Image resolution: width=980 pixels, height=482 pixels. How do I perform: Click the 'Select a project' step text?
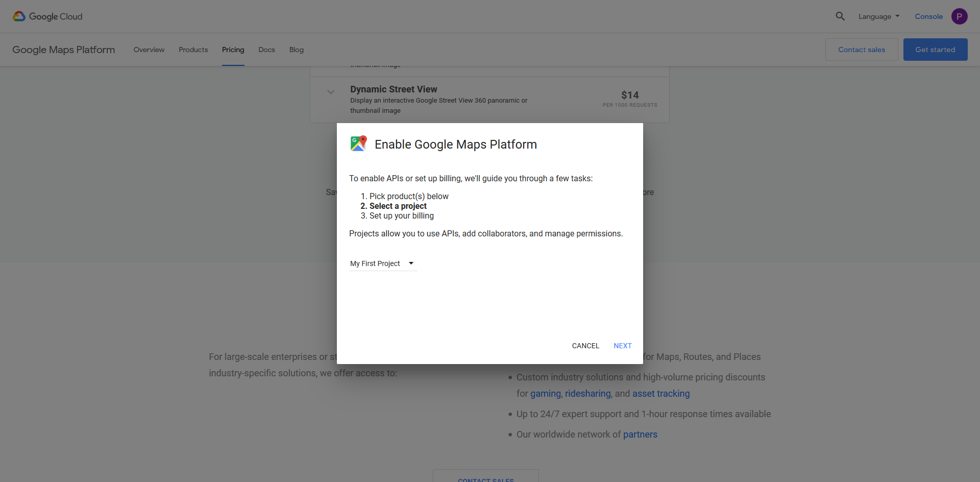398,206
